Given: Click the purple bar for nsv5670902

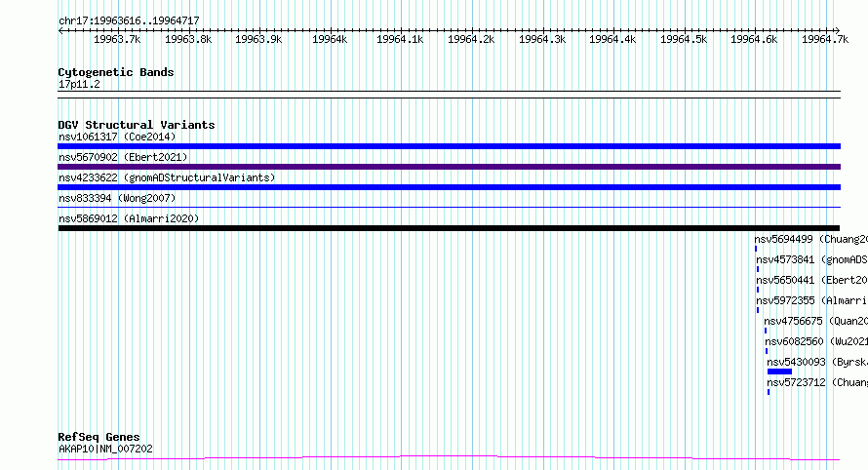Looking at the screenshot, I should coord(449,167).
